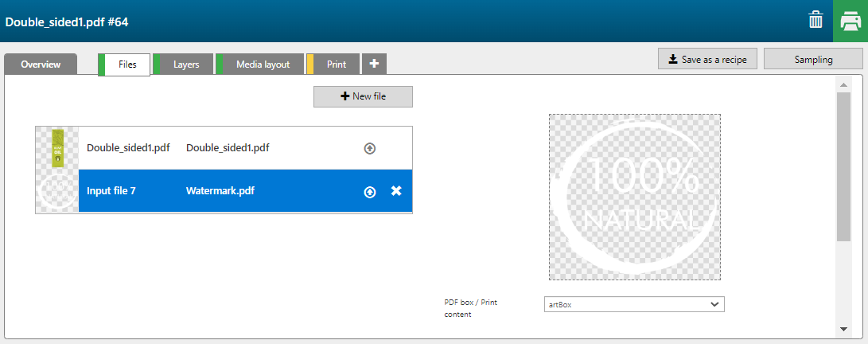Select the Print tab

336,64
